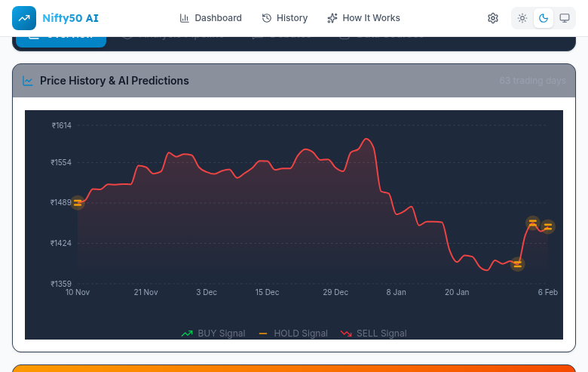This screenshot has width=588, height=372.
Task: Click the lowest HOLD marker on the chart
Action: tap(517, 264)
